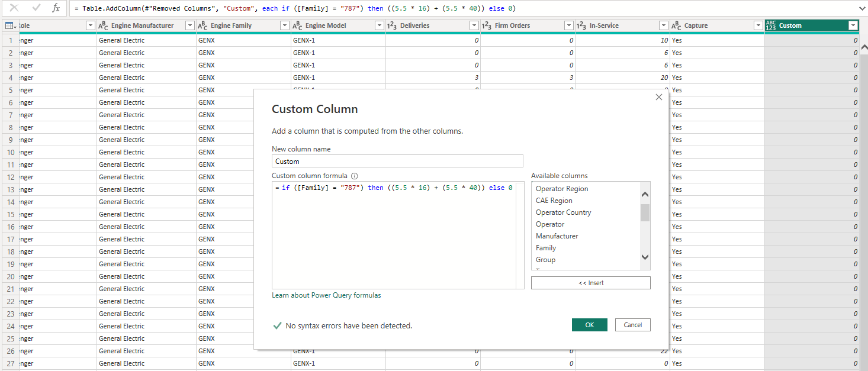Select row number 27
Screen dimensions: 868x371
(10, 363)
